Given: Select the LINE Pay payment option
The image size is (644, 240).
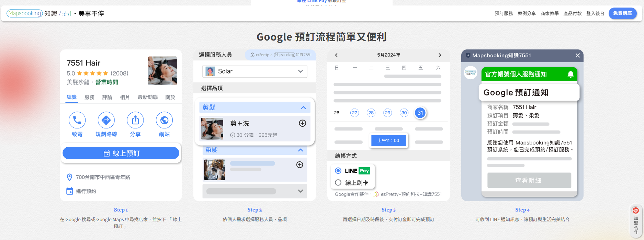Looking at the screenshot, I should pos(338,171).
